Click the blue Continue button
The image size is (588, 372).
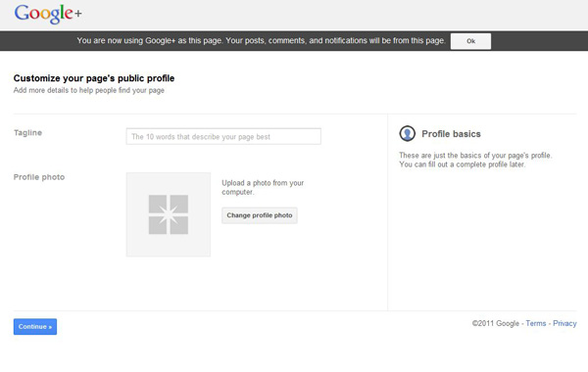35,327
